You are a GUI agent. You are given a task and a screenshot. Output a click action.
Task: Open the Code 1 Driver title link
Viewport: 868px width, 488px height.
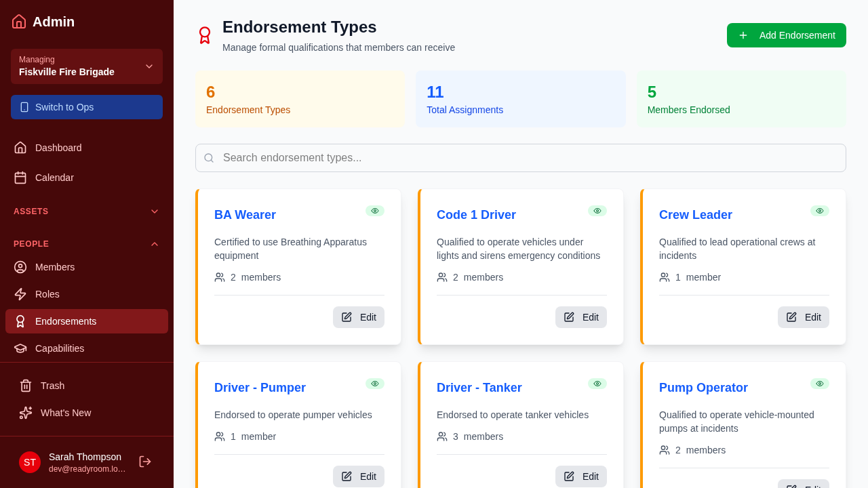(476, 215)
